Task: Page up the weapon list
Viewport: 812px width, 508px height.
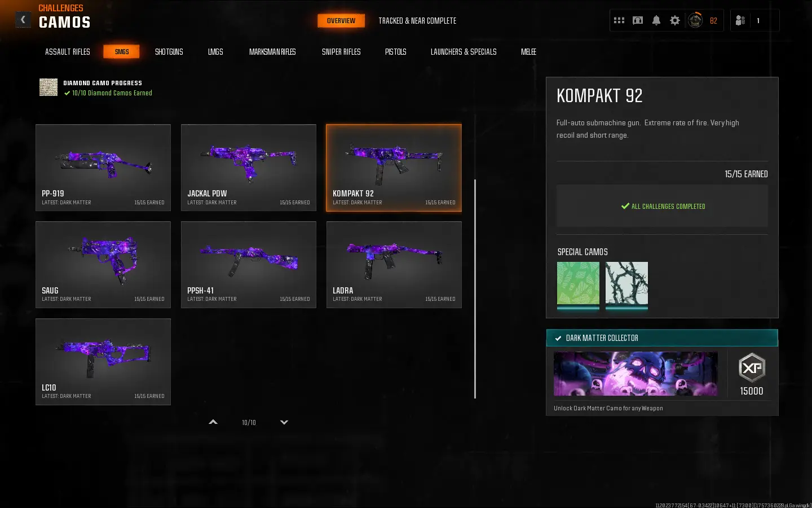Action: 213,422
